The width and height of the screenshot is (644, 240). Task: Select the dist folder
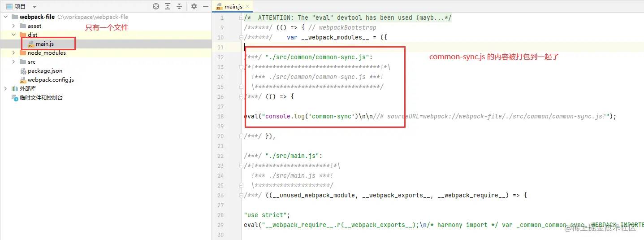33,35
